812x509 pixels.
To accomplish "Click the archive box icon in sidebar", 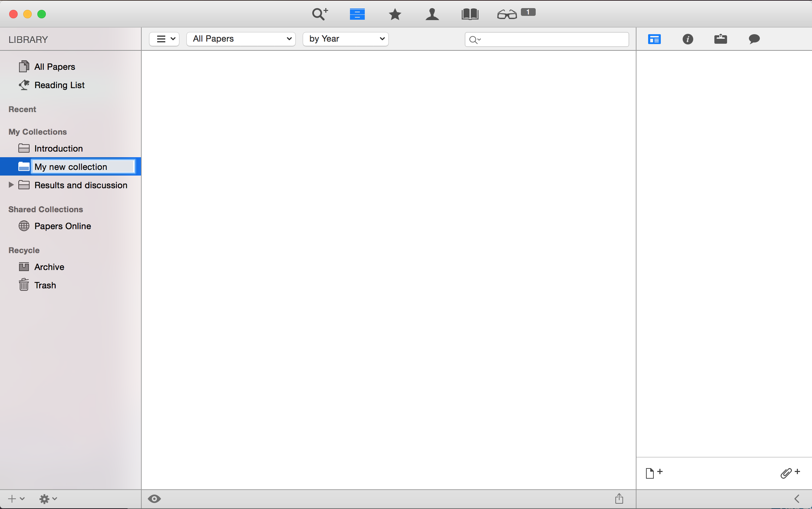I will 24,267.
